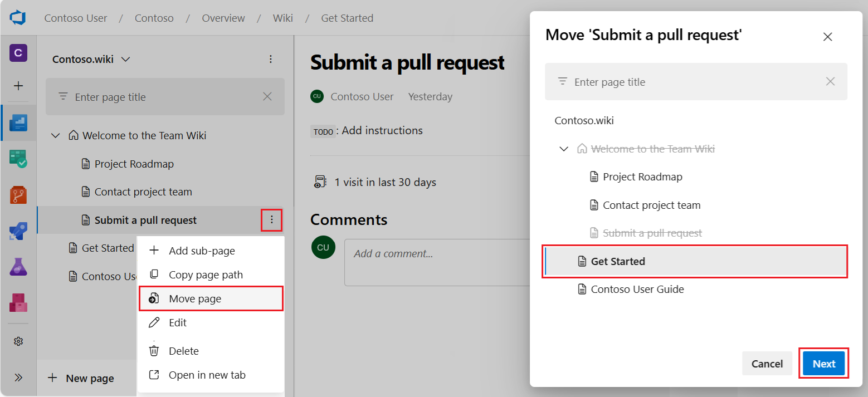Click the Yesterday timestamp text
Viewport: 868px width, 397px height.
pos(430,96)
